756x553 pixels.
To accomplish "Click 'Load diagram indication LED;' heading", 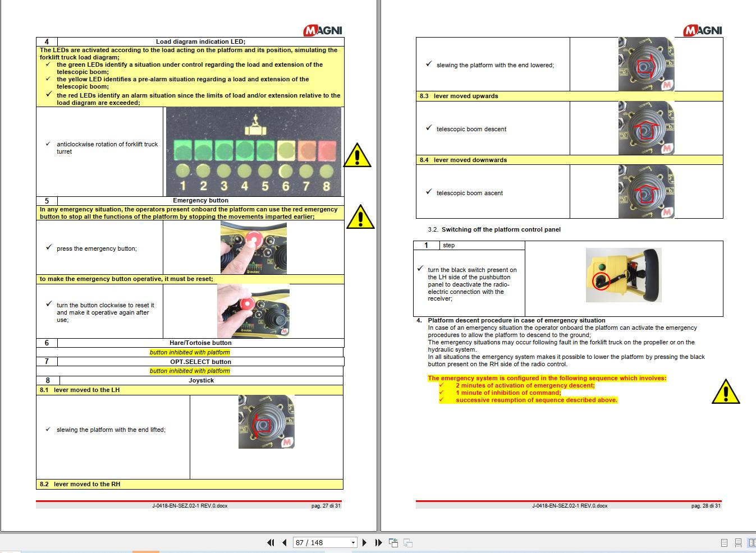I will click(200, 42).
